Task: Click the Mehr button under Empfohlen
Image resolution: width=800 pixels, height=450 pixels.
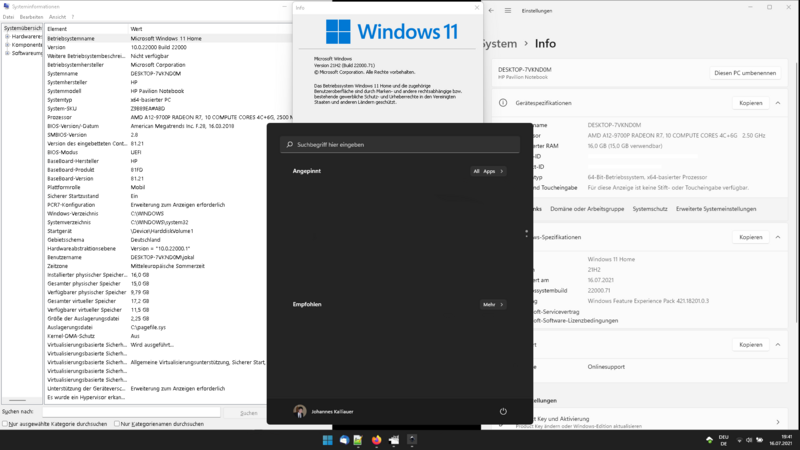Action: tap(493, 305)
